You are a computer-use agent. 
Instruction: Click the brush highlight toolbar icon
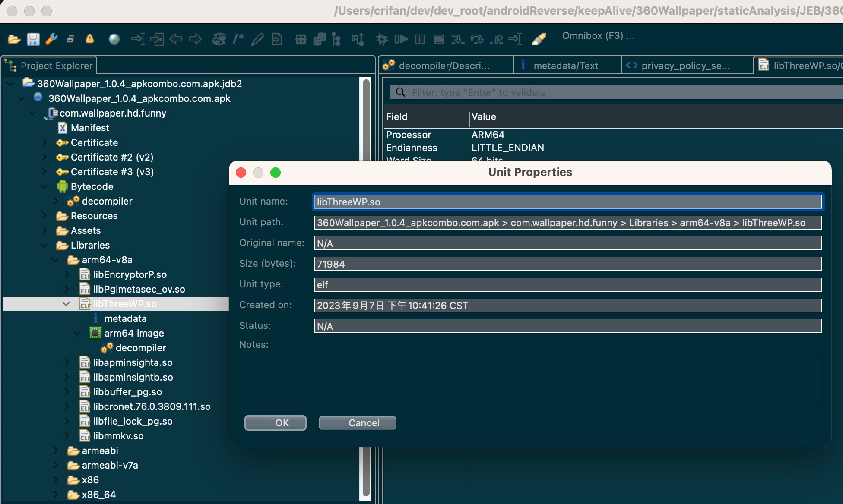click(x=539, y=39)
